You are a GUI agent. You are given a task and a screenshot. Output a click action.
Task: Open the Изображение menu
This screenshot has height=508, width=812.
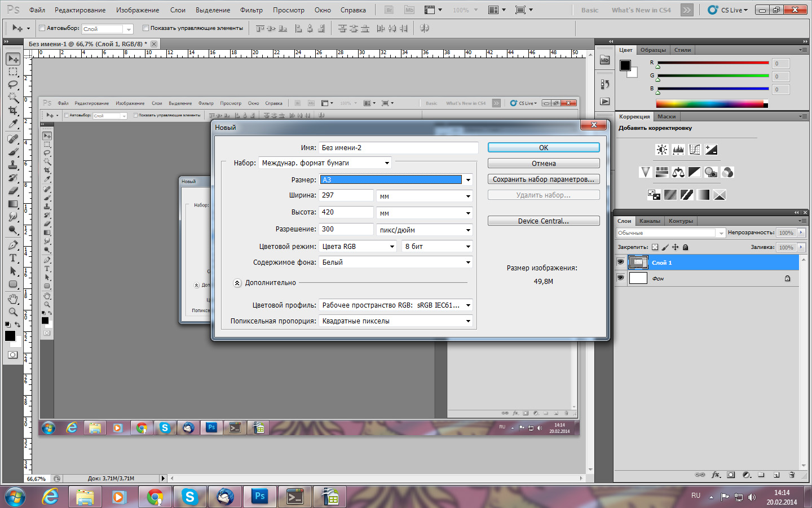tap(138, 10)
